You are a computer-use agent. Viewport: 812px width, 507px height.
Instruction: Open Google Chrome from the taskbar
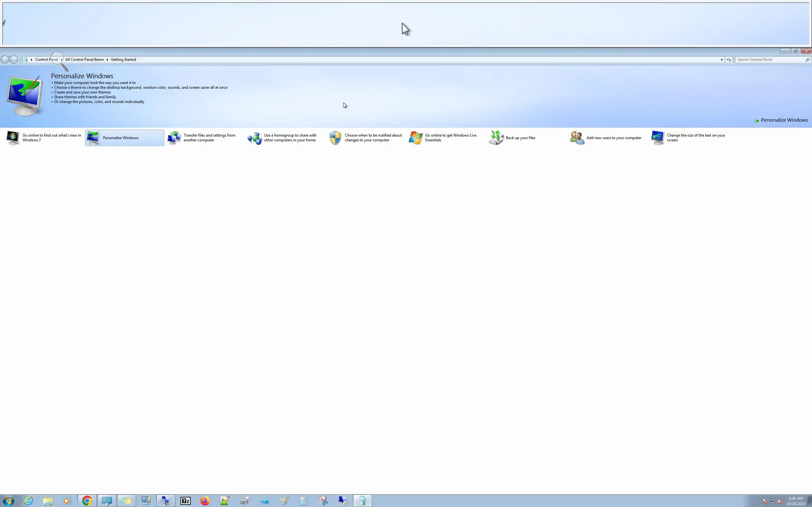pyautogui.click(x=87, y=501)
